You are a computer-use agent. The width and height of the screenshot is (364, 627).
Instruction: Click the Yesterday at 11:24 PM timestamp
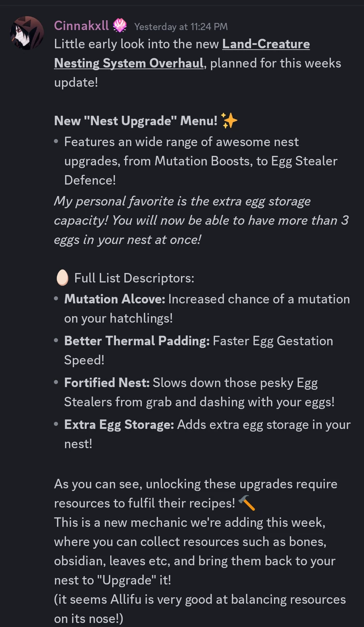point(180,27)
